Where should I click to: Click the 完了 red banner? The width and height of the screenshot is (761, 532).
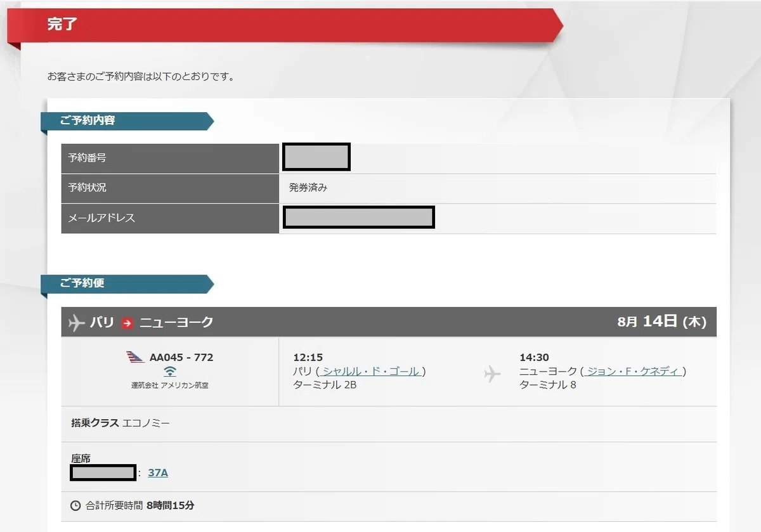point(285,25)
